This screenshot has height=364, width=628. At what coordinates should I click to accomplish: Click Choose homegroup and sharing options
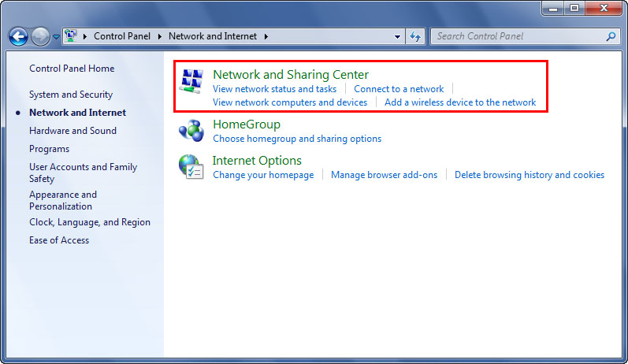coord(297,139)
